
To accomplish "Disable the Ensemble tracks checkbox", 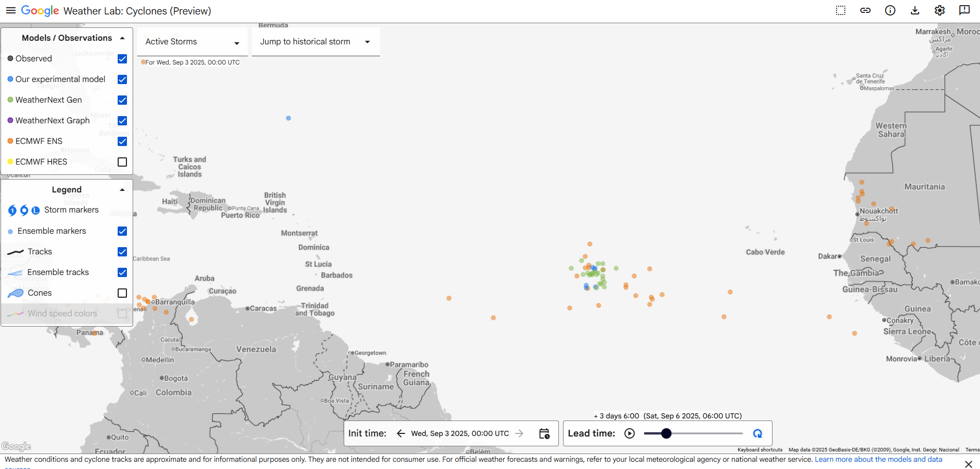I will pos(122,272).
